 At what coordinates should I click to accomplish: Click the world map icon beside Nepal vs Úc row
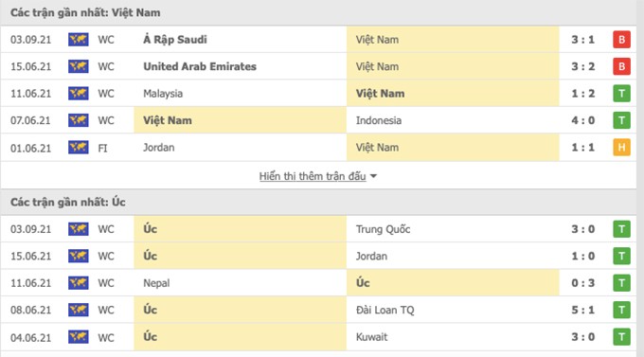click(x=78, y=282)
